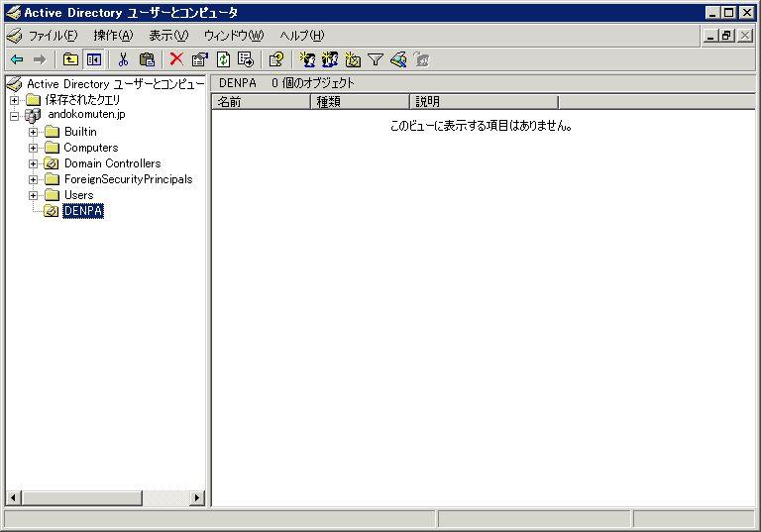Toggle the console tree show/hide icon
761x532 pixels.
point(94,59)
